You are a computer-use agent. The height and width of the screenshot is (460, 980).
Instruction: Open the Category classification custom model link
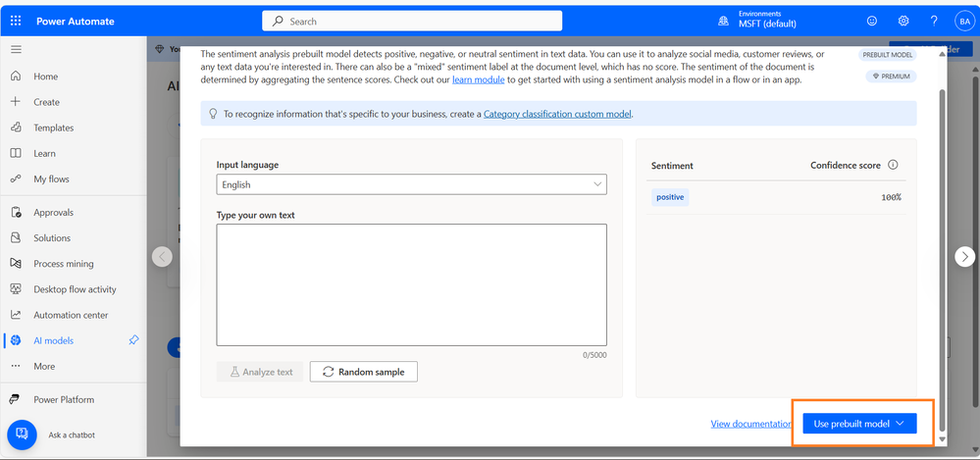tap(557, 115)
